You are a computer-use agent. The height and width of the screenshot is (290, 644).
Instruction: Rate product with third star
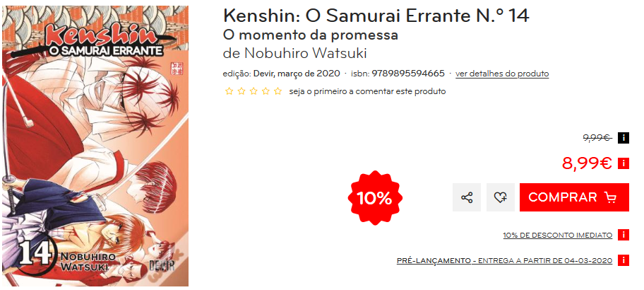(254, 91)
